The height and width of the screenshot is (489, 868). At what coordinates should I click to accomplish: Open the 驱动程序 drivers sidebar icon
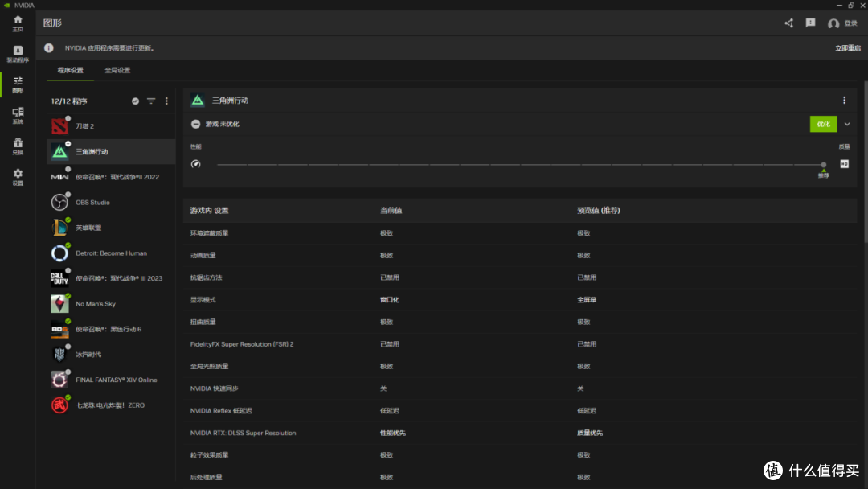(18, 54)
